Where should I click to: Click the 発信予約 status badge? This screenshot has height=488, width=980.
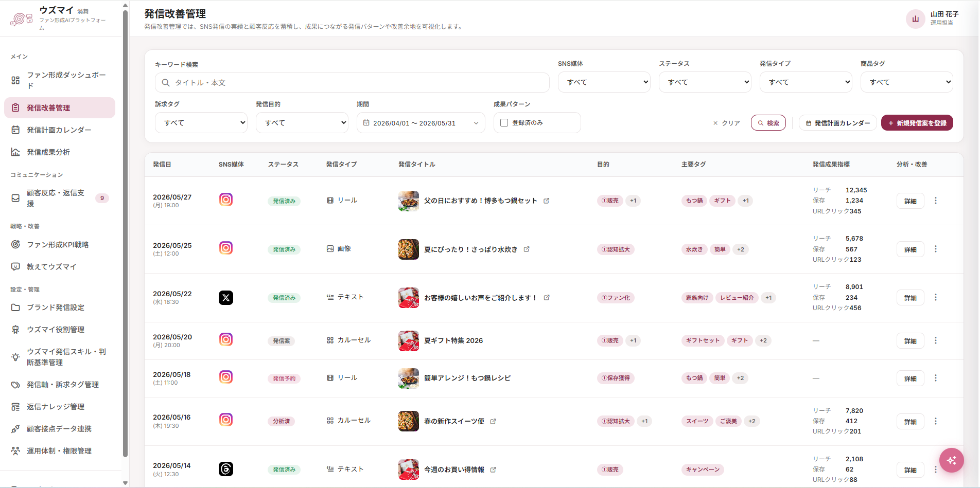pos(284,378)
